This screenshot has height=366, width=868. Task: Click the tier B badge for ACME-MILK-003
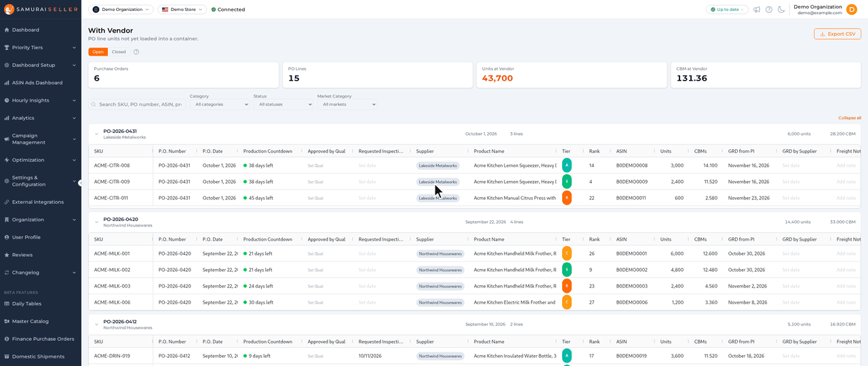coord(567,286)
